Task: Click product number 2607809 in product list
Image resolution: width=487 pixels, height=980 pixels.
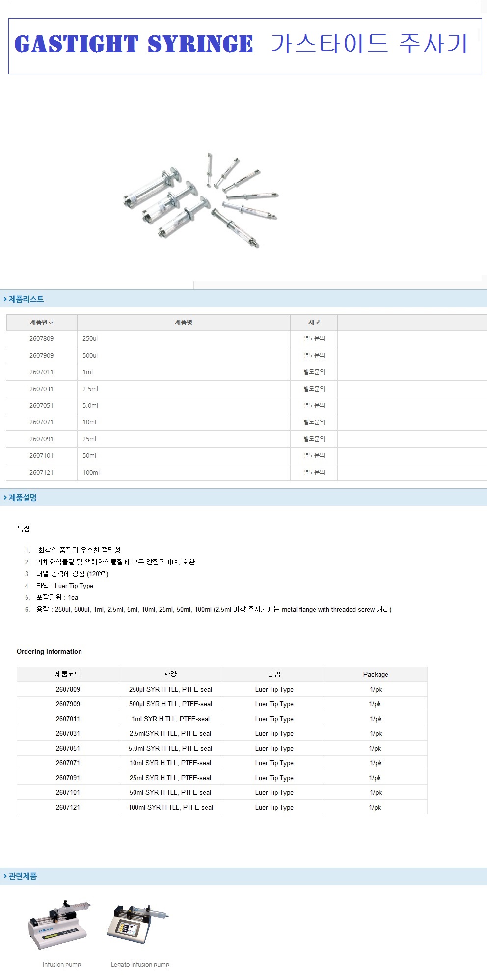Action: [41, 338]
